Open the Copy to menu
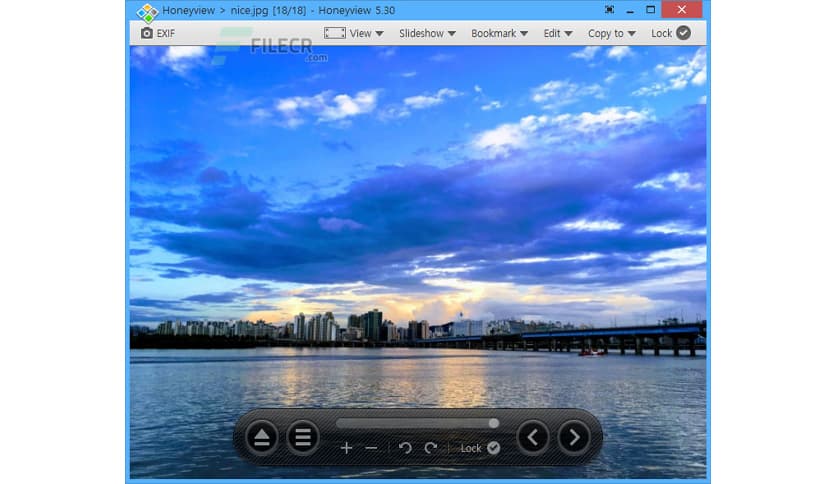 (x=612, y=33)
